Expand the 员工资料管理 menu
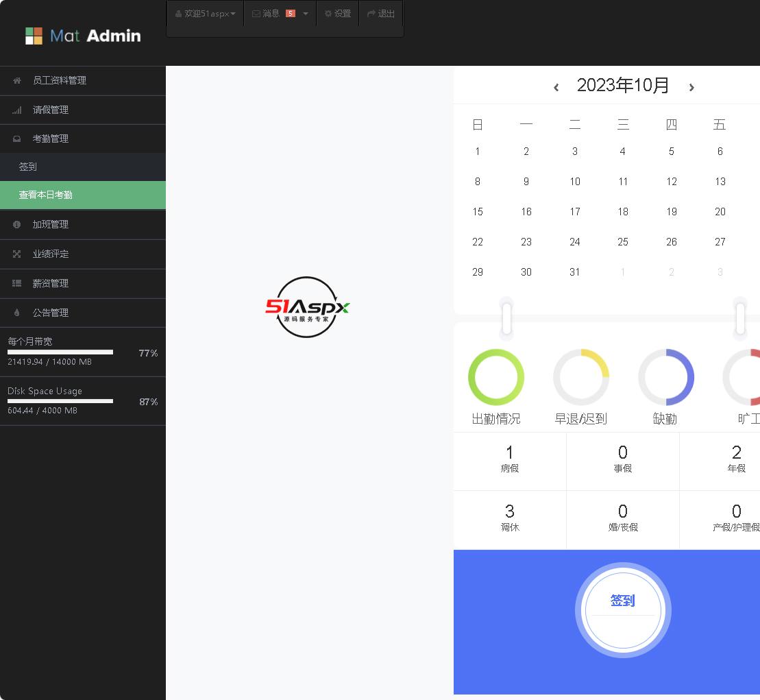This screenshot has height=700, width=760. point(83,80)
